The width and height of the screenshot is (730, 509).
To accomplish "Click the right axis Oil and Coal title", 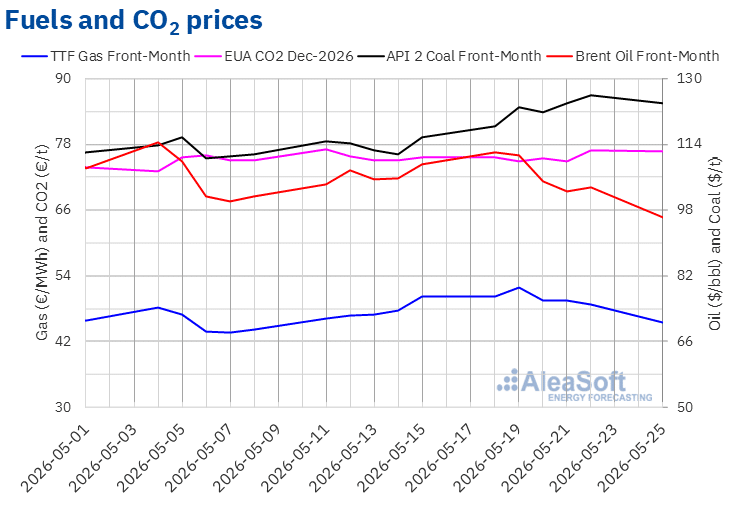I will click(x=715, y=244).
